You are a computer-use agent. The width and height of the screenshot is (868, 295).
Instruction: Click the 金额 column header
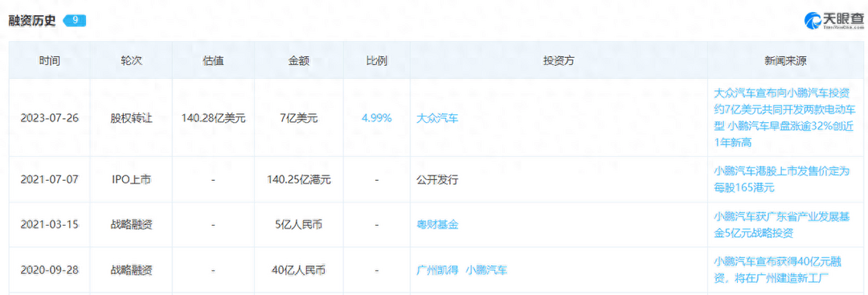(x=299, y=60)
